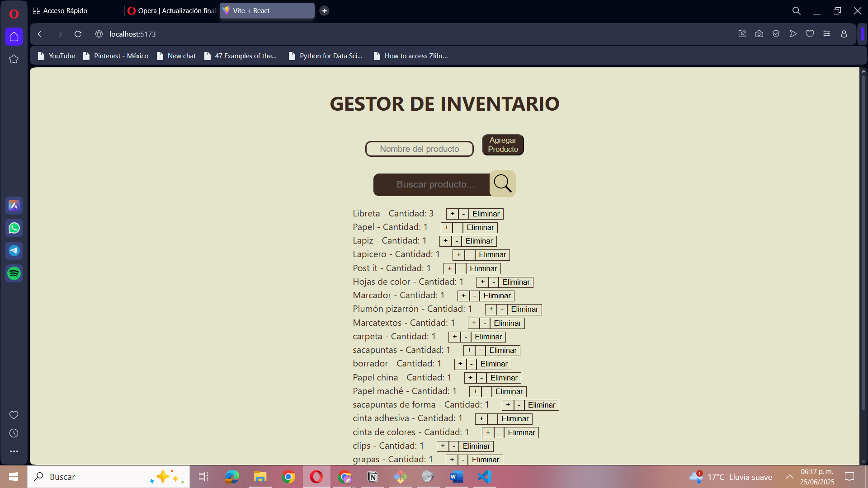868x488 pixels.
Task: Increase Hojas de color quantity
Action: click(x=482, y=282)
